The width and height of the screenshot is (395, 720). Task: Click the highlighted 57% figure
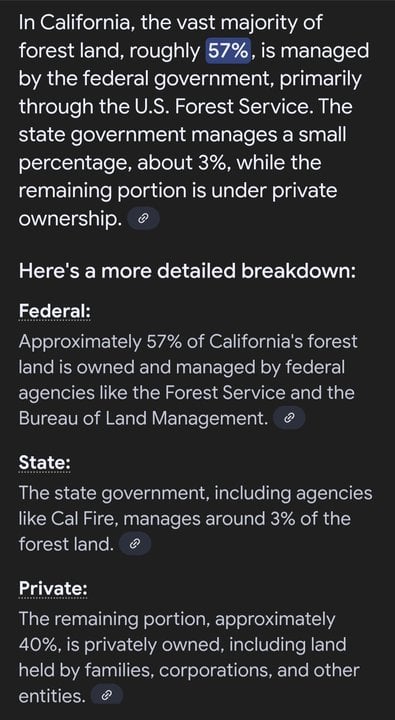(x=228, y=51)
